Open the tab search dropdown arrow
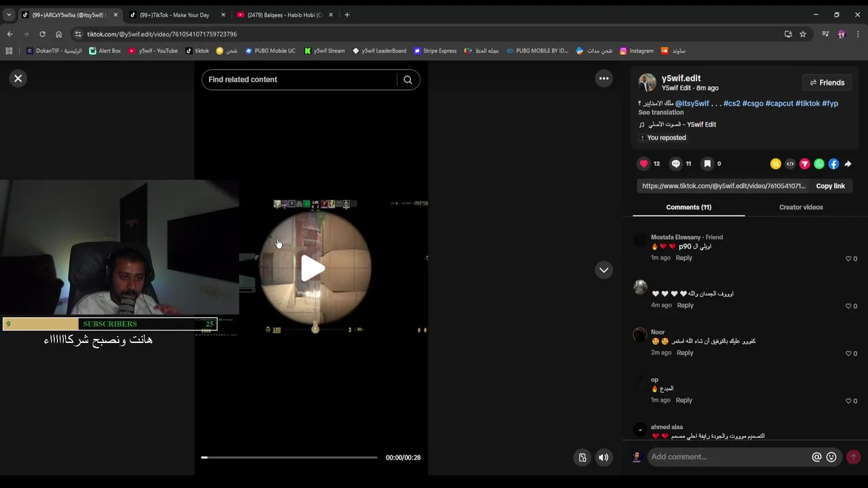 coord(9,15)
